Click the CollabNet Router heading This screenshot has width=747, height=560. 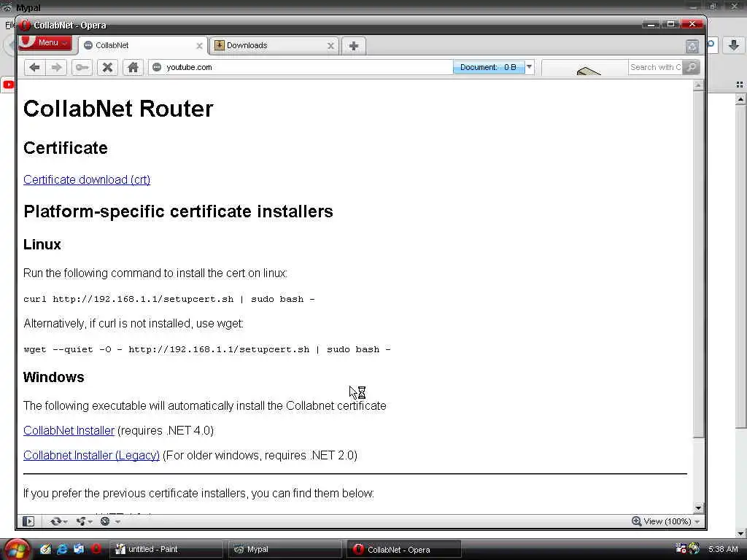coord(118,109)
